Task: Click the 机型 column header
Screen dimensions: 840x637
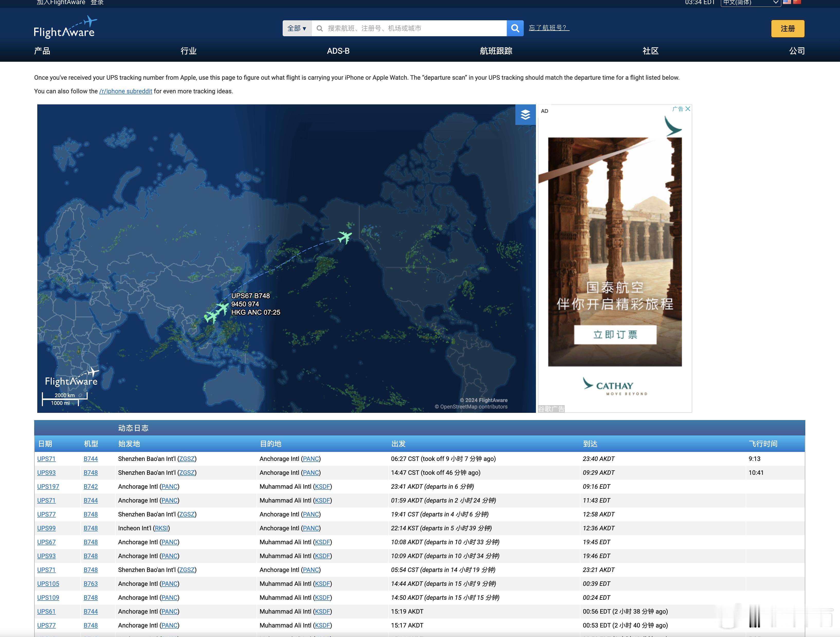Action: pyautogui.click(x=91, y=444)
